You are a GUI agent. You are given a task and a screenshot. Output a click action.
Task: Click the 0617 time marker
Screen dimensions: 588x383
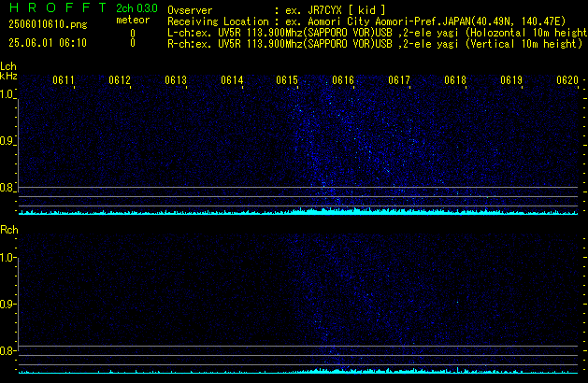click(x=399, y=80)
